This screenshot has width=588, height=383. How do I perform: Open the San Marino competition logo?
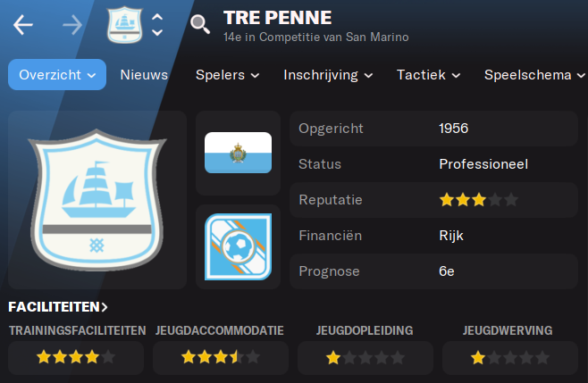coord(238,247)
